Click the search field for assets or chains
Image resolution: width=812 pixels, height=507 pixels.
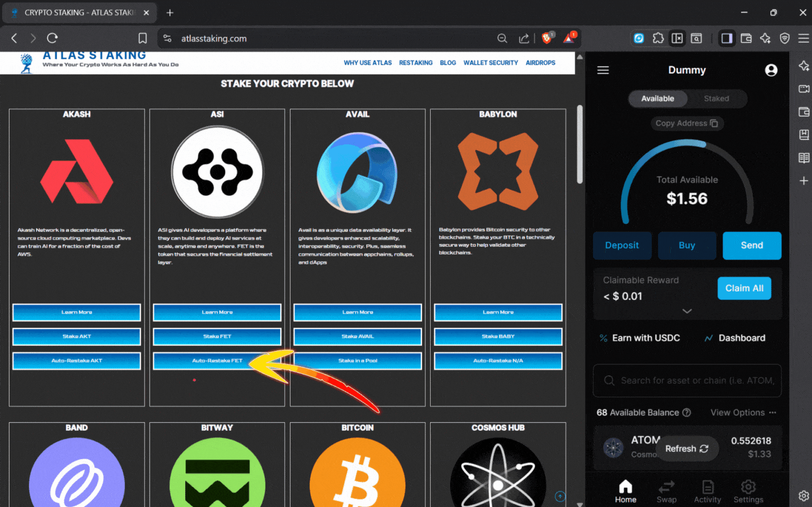pyautogui.click(x=687, y=381)
